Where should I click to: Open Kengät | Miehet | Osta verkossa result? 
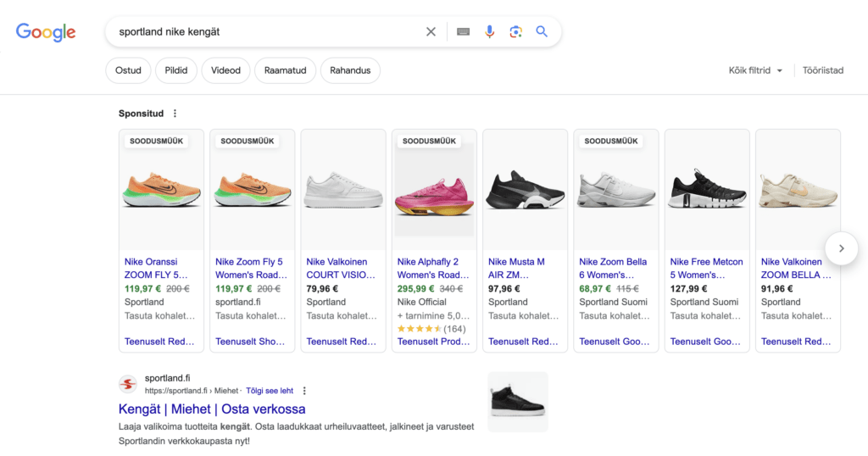pyautogui.click(x=212, y=409)
